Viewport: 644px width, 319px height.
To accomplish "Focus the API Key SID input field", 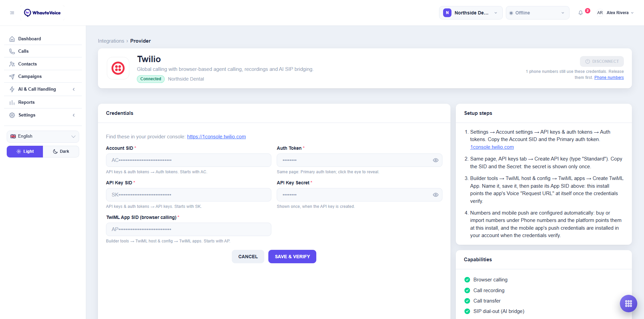I will (x=189, y=195).
